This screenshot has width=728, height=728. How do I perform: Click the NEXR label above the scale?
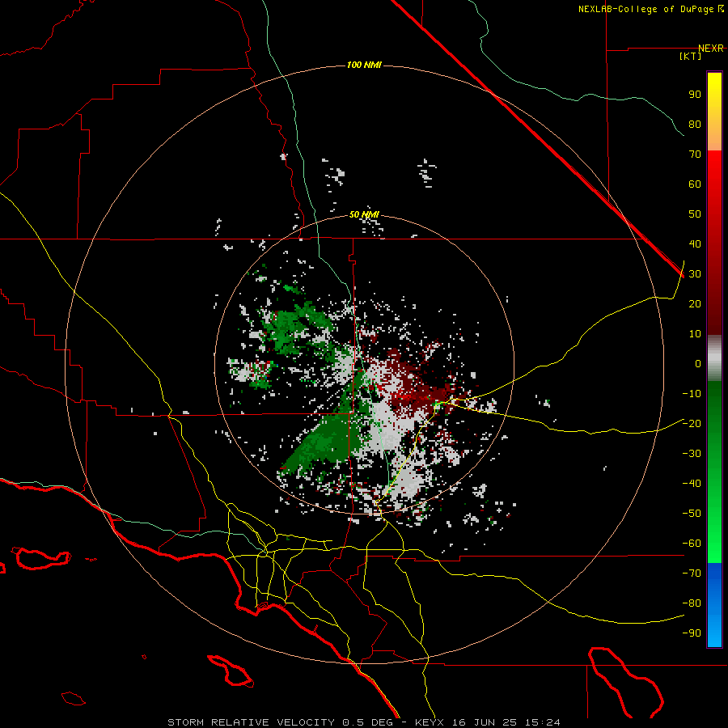pos(711,49)
